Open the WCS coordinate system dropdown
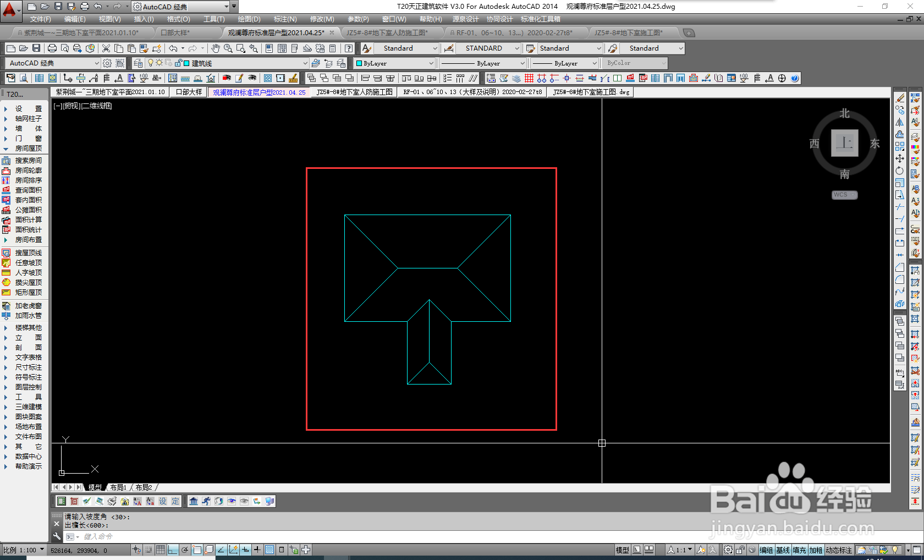This screenshot has height=560, width=924. [844, 195]
